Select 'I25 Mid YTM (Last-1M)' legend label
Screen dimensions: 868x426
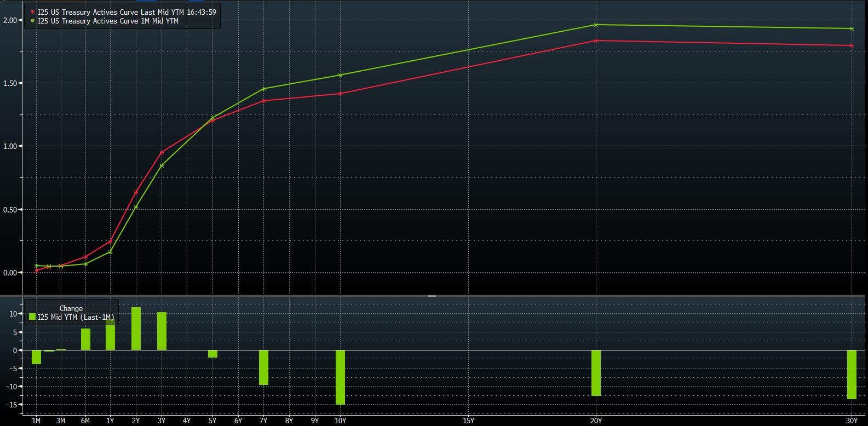(x=76, y=317)
